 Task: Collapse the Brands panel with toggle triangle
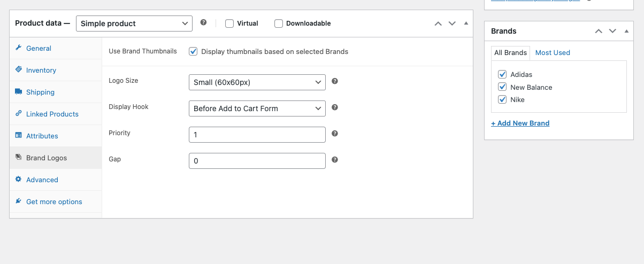626,31
